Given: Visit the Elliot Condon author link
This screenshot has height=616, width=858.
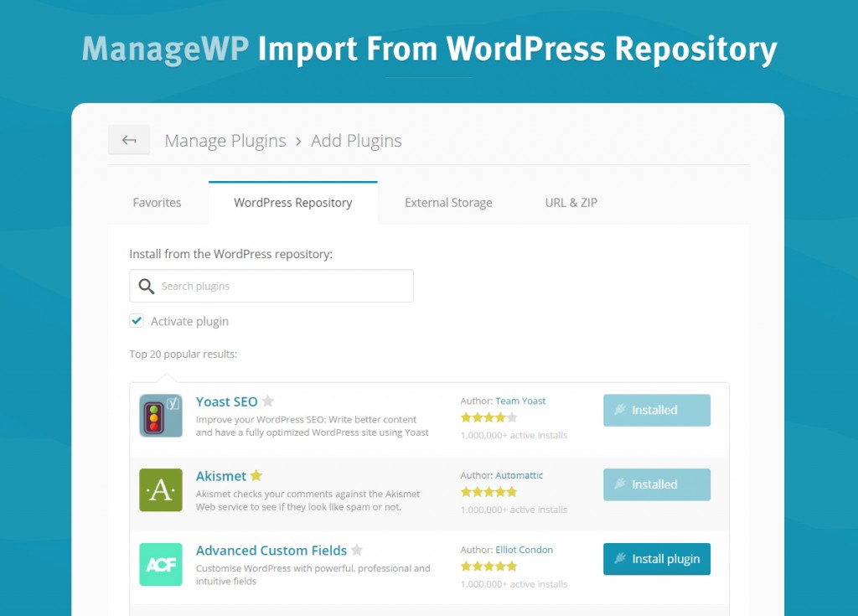Looking at the screenshot, I should pos(524,550).
